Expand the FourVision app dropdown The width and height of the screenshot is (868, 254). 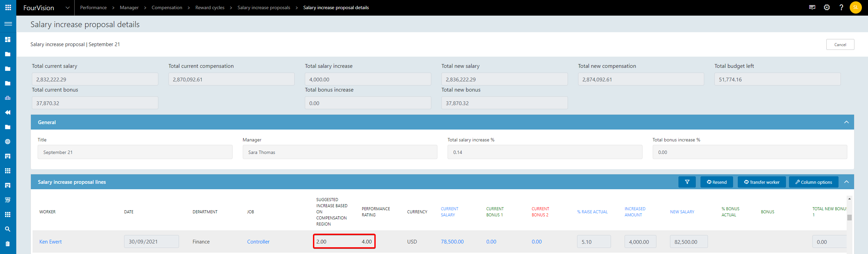click(x=67, y=8)
